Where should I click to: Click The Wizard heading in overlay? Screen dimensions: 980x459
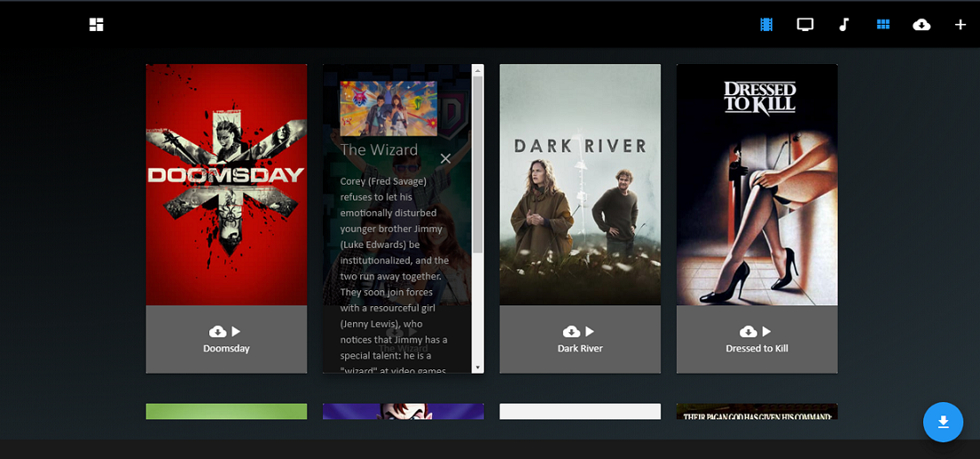379,150
